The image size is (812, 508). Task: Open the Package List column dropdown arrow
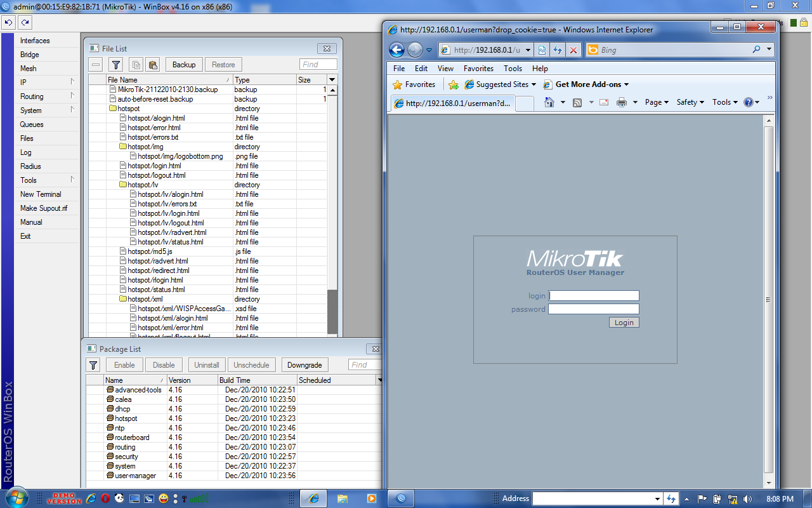(x=379, y=380)
